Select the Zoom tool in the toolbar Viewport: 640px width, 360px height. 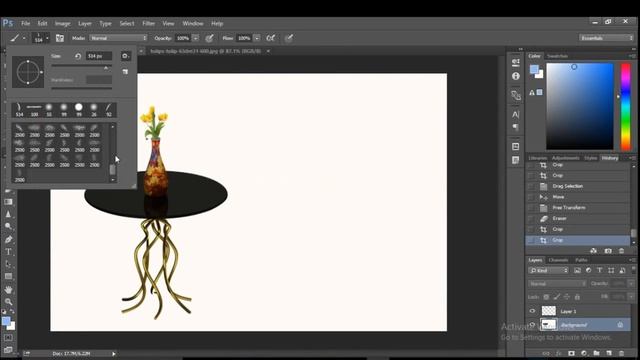coord(8,302)
